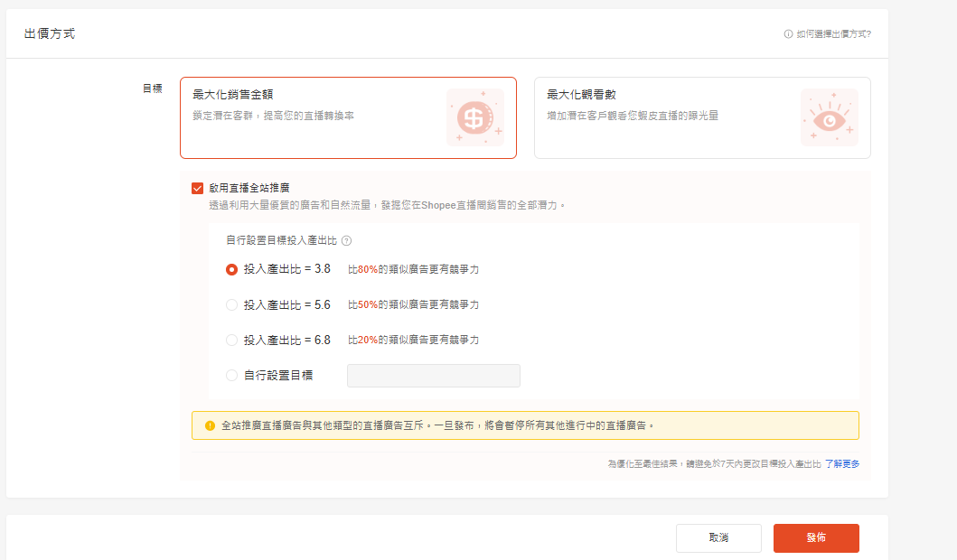
Task: Choose the 自行設置目標 radio option
Action: [x=231, y=376]
